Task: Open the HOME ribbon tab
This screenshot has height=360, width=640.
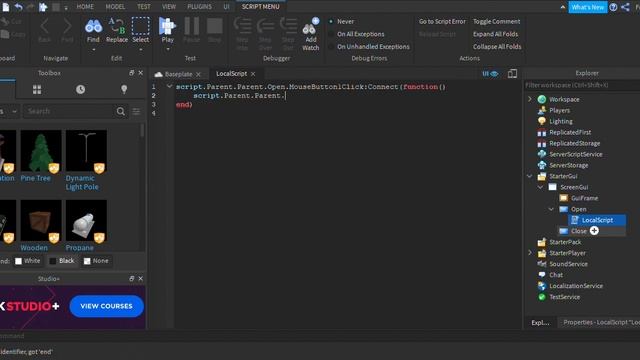Action: 85,7
